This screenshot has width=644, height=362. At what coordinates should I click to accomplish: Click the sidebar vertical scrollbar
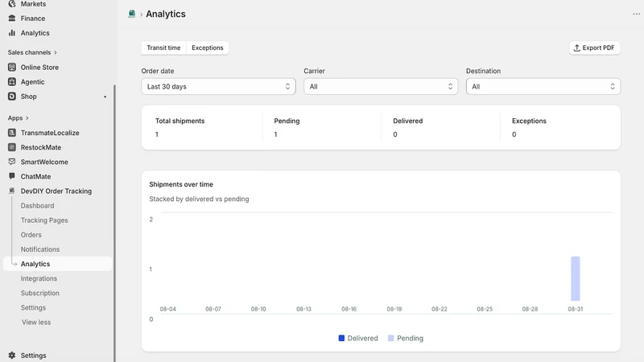click(114, 222)
